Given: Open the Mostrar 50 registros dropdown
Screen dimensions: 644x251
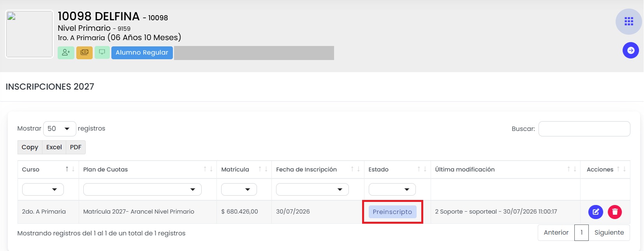Looking at the screenshot, I should pos(60,129).
